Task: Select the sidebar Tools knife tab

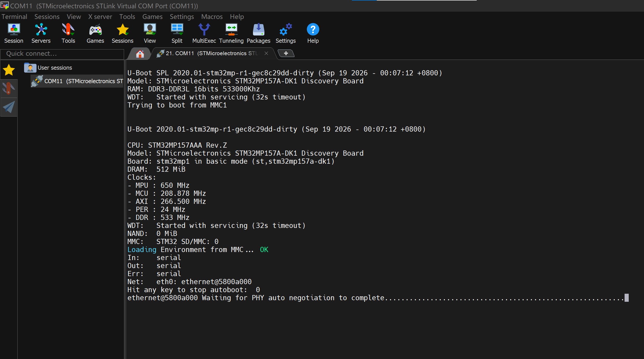Action: pos(9,88)
